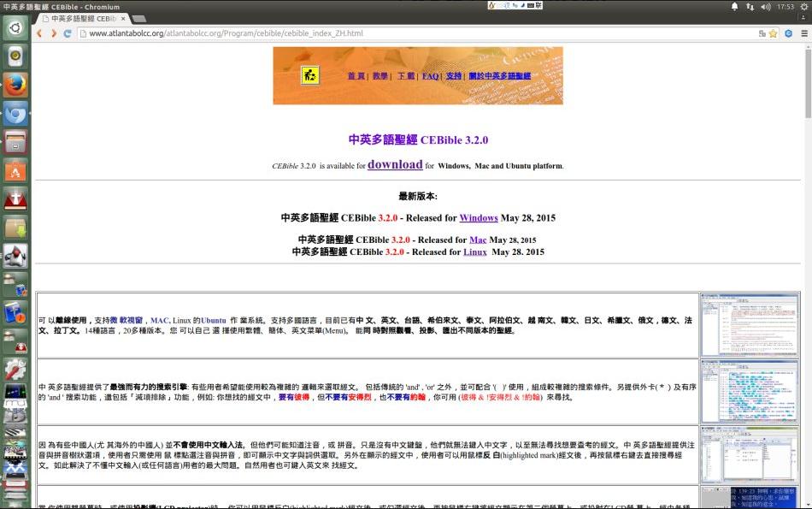This screenshot has height=509, width=812.
Task: Close the CEBible browser tab
Action: pyautogui.click(x=123, y=19)
